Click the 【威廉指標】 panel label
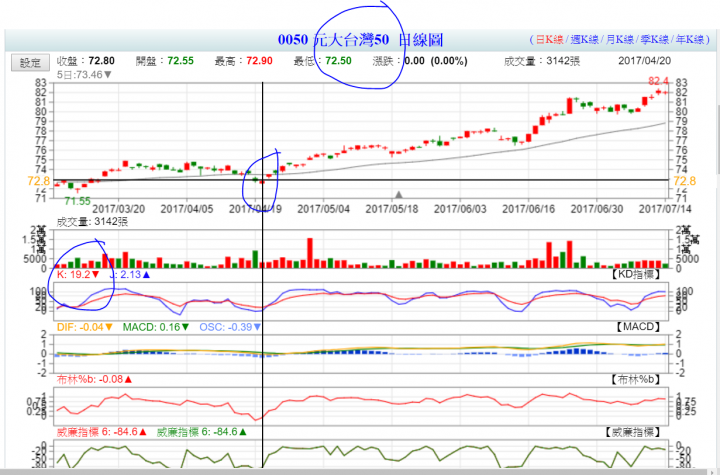This screenshot has width=720, height=475. tap(631, 432)
